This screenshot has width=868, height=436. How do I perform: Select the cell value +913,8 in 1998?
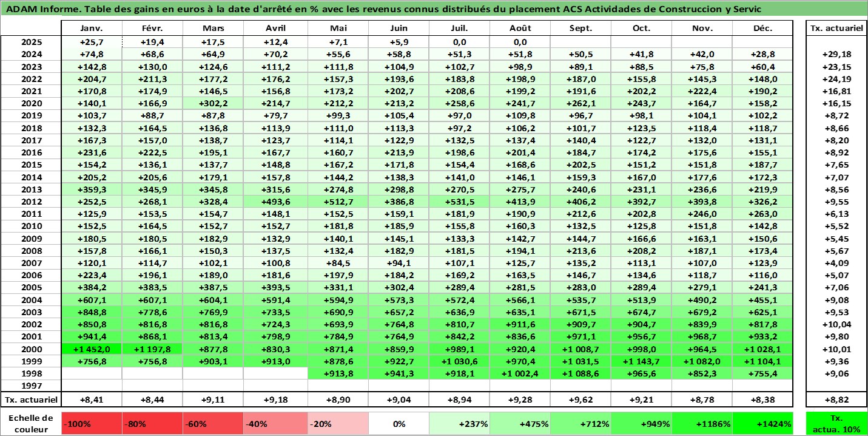coord(338,373)
